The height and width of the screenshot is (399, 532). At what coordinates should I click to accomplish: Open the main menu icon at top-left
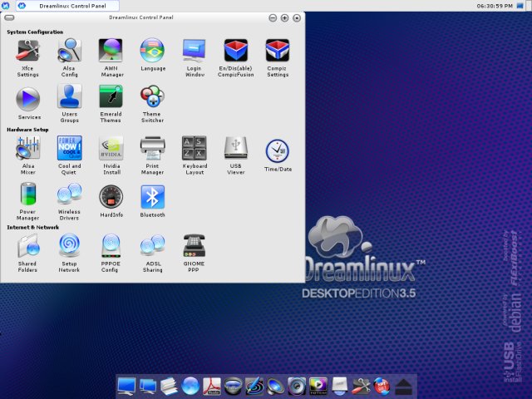point(6,6)
